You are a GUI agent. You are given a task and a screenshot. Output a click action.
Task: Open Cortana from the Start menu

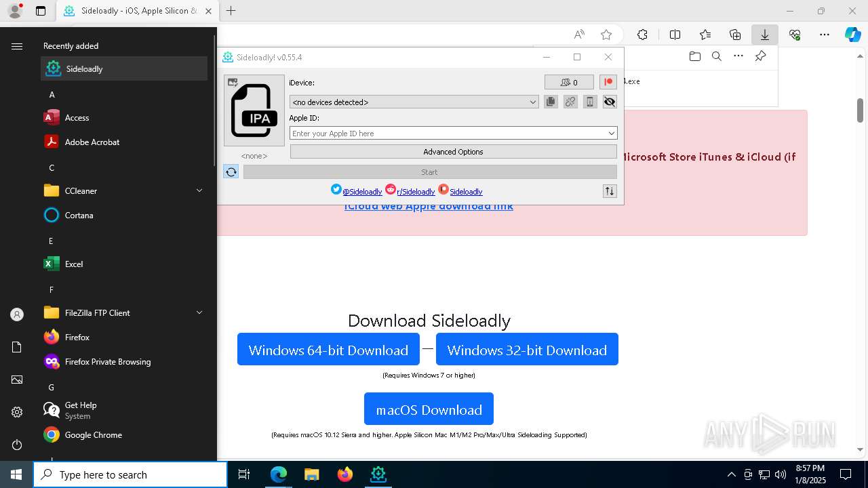[x=124, y=215]
